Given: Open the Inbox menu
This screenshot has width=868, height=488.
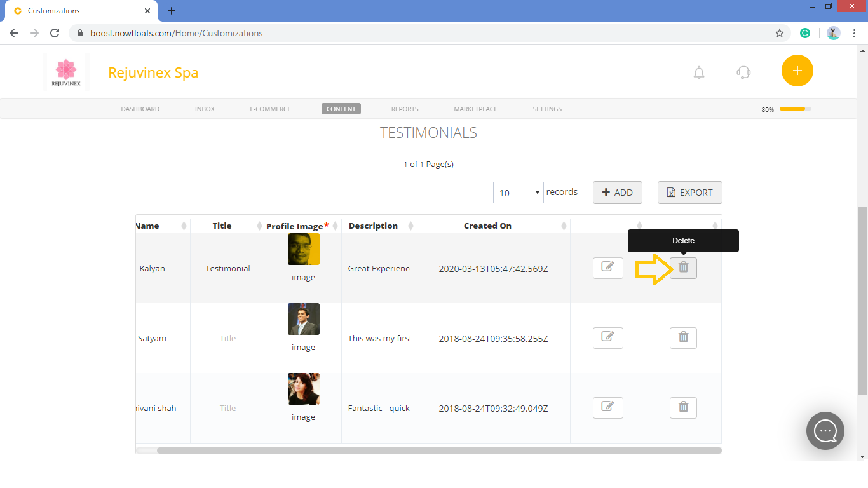Looking at the screenshot, I should point(205,109).
